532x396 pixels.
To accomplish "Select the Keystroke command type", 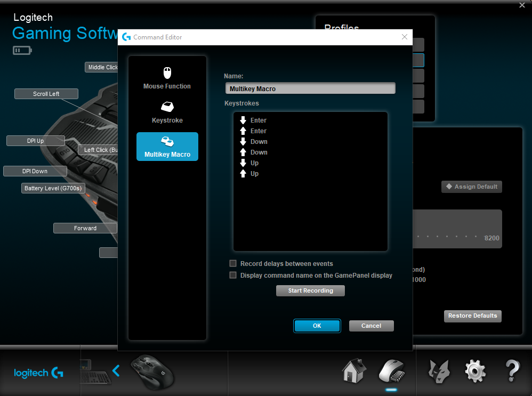I will click(x=167, y=112).
